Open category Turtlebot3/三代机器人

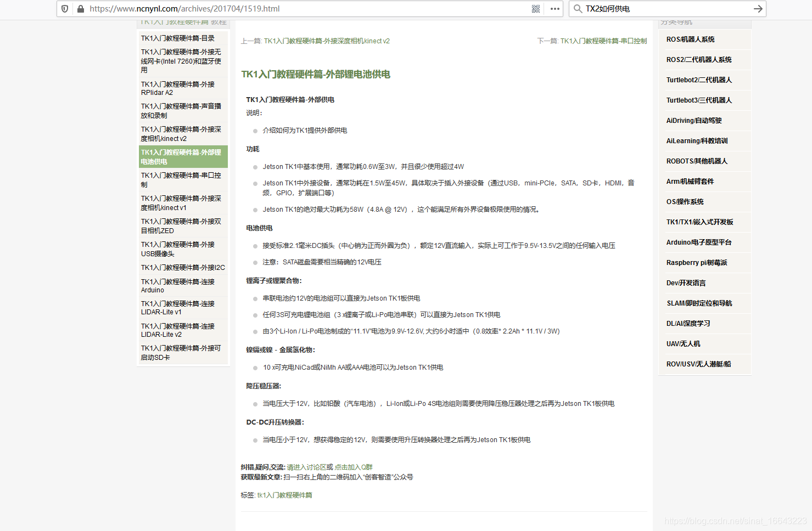(699, 100)
